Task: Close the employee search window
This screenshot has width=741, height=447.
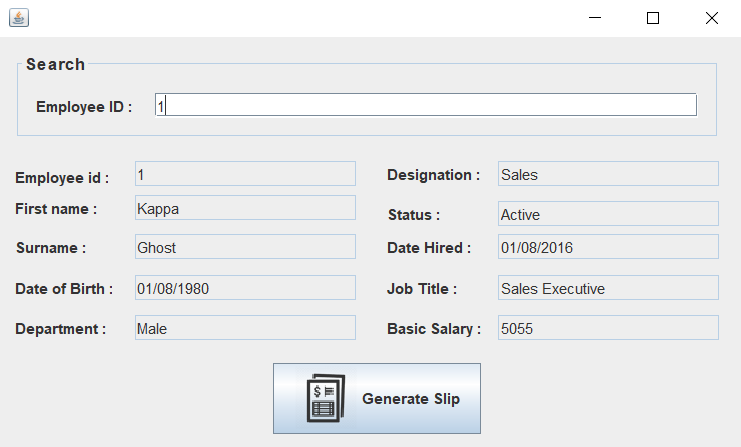Action: click(711, 18)
